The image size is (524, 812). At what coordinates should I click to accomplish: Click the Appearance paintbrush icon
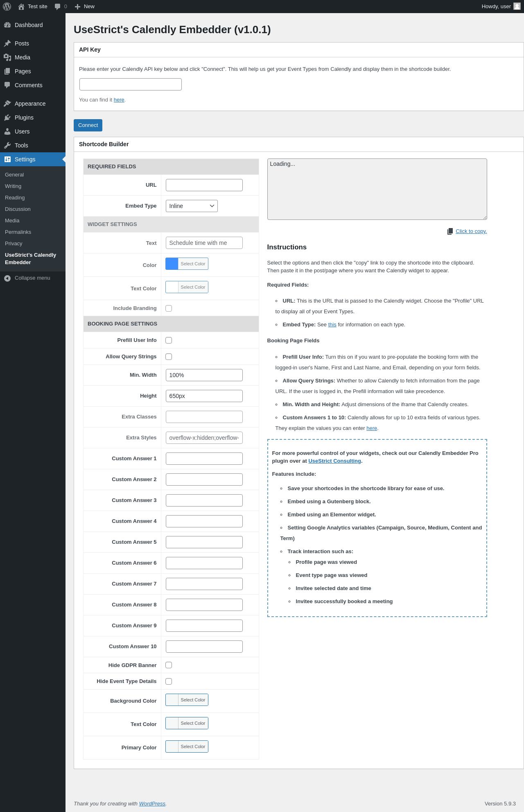pyautogui.click(x=7, y=104)
